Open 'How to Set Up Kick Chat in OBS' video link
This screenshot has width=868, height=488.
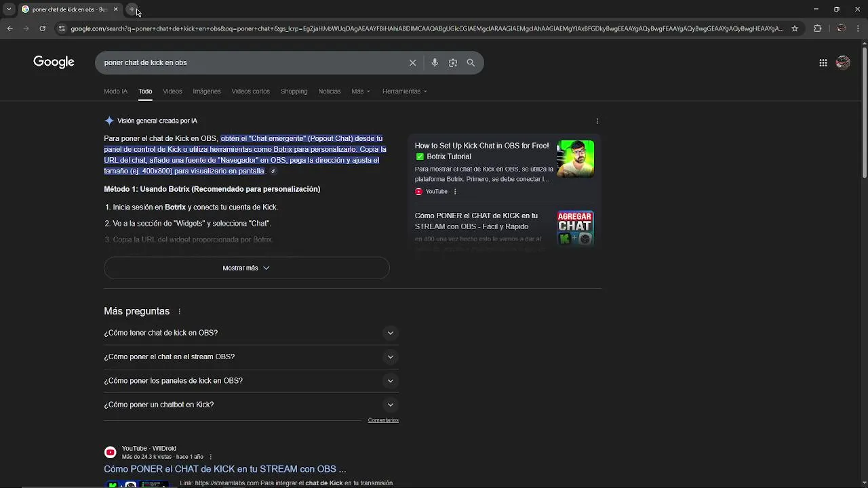tap(481, 150)
